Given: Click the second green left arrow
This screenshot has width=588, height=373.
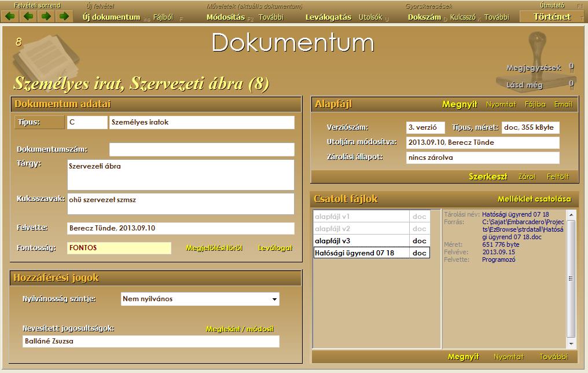Looking at the screenshot, I should click(28, 17).
